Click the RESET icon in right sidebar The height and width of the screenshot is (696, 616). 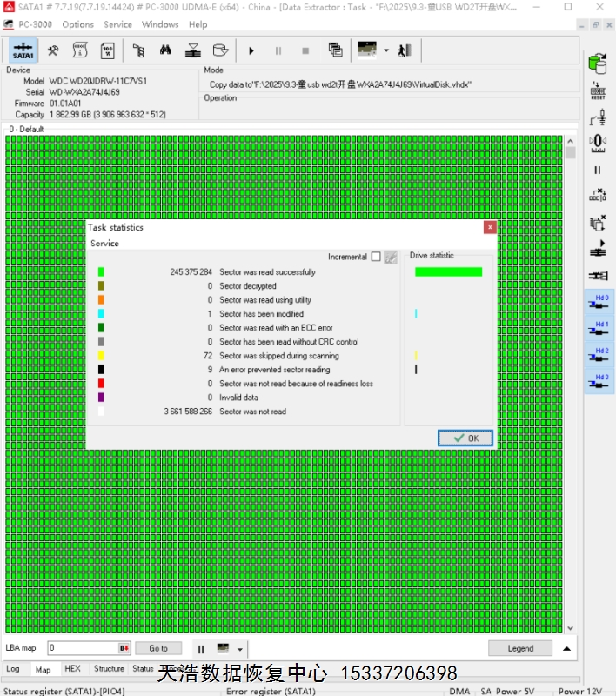coord(598,90)
